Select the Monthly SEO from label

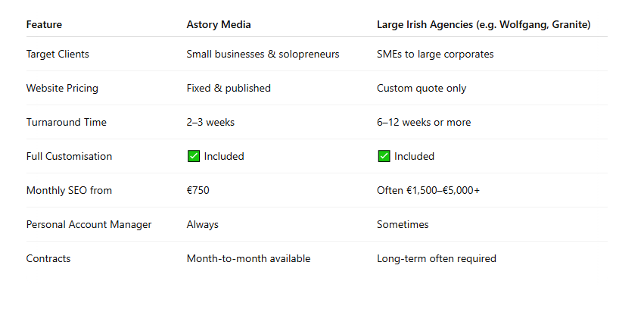point(69,191)
